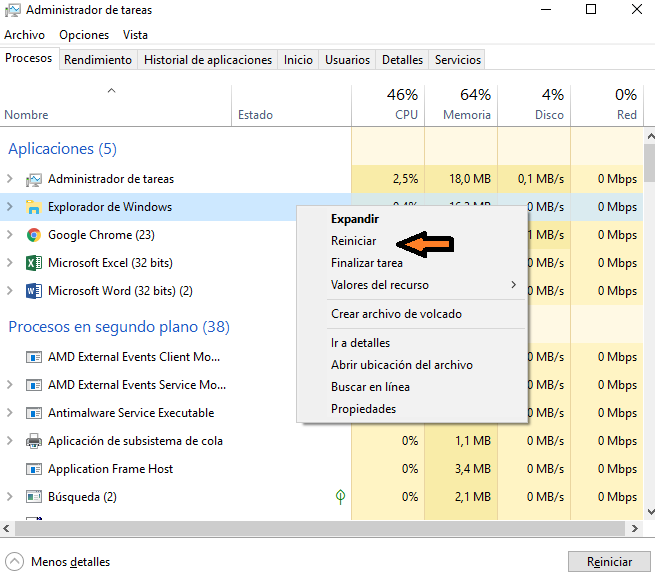
Task: Sort by the Red column header
Action: click(607, 106)
